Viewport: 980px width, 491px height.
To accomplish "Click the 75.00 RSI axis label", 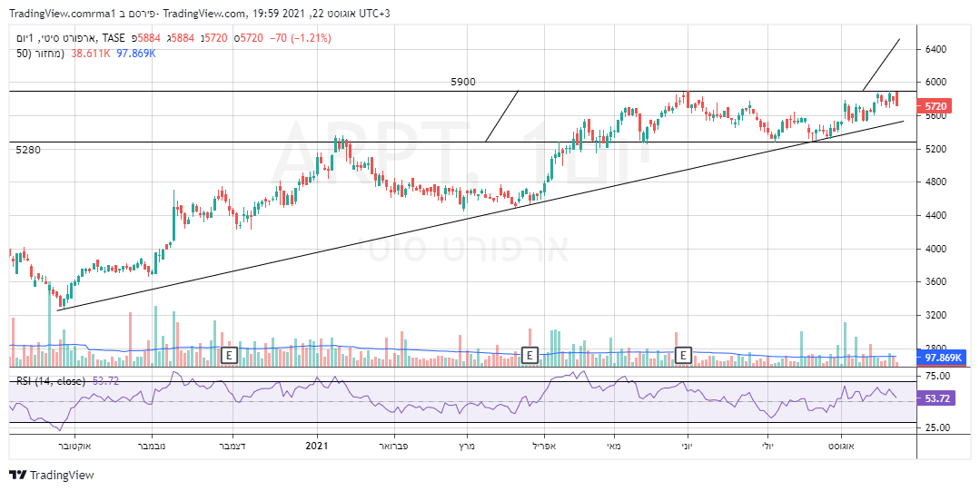I will pyautogui.click(x=937, y=376).
